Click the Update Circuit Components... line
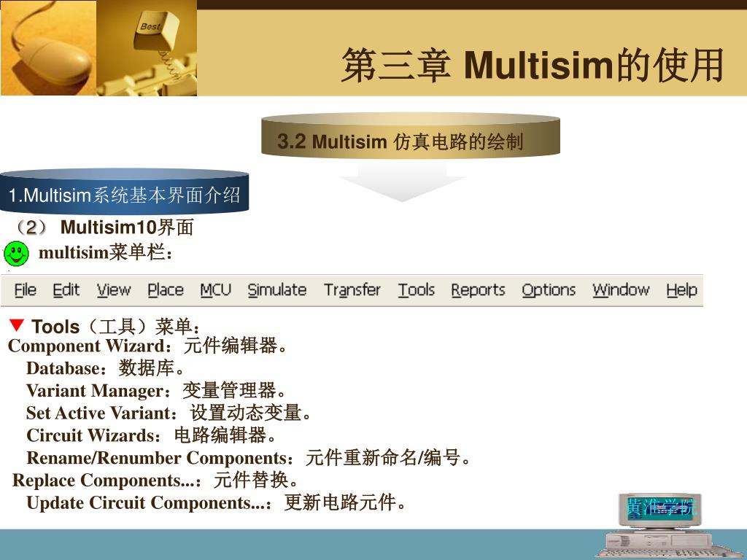The height and width of the screenshot is (560, 747). point(217,502)
